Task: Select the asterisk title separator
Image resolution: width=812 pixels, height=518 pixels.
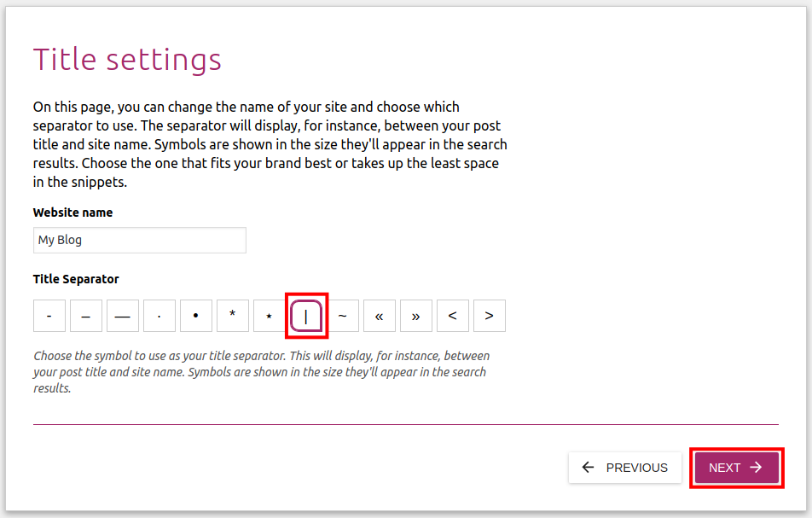Action: click(233, 316)
